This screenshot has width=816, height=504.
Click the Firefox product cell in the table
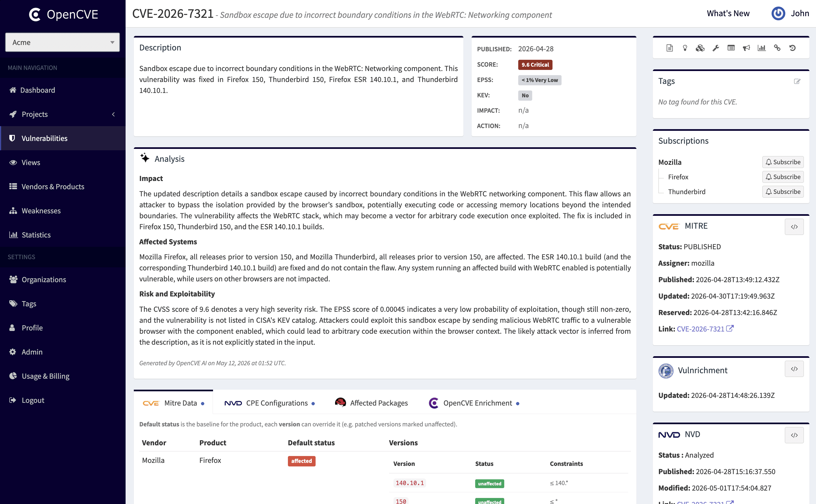(210, 460)
